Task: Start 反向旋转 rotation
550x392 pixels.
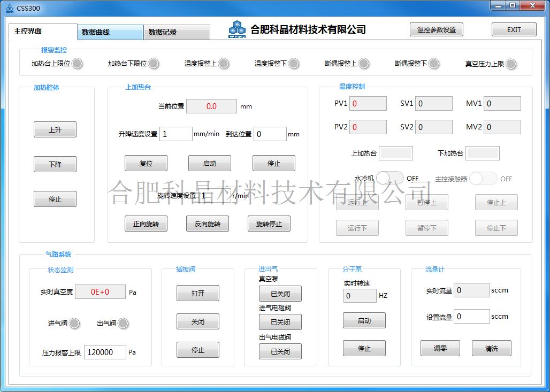Action: (207, 224)
